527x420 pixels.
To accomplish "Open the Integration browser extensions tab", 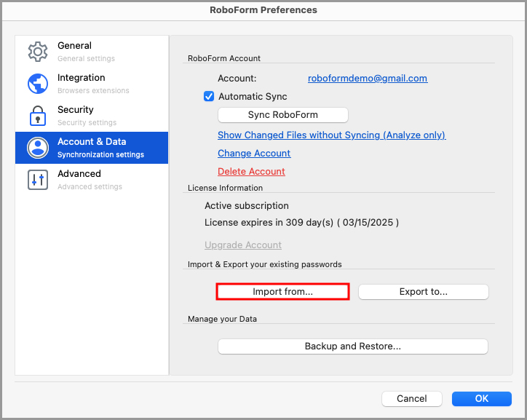I will pos(92,84).
